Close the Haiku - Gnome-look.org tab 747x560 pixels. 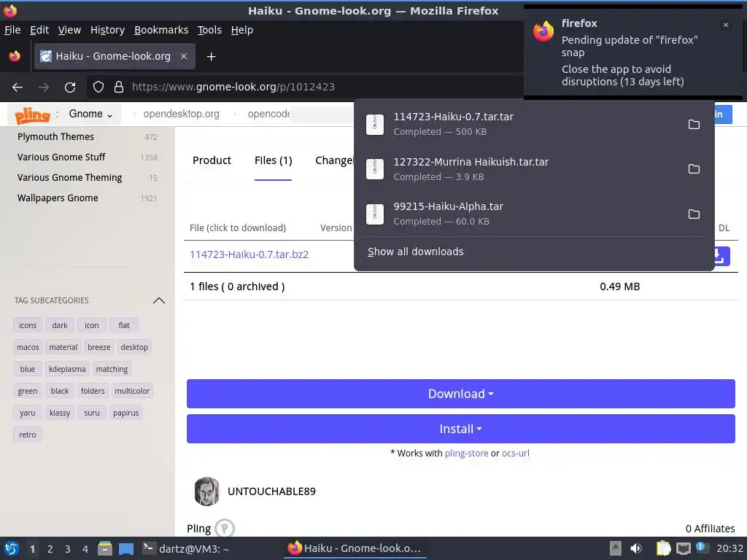184,56
